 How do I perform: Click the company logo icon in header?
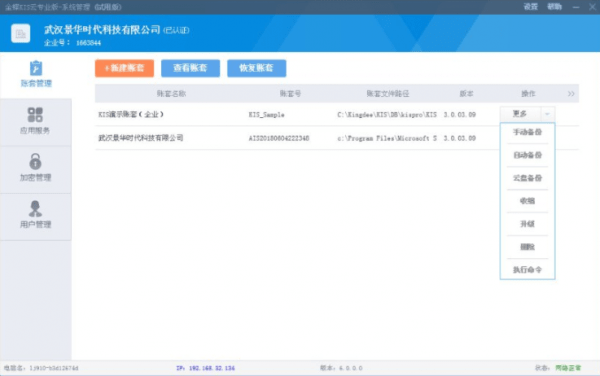pos(21,33)
